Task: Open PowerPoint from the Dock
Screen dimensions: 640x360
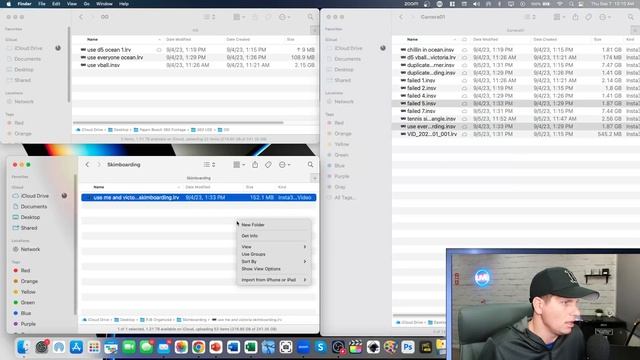Action: coord(216,347)
